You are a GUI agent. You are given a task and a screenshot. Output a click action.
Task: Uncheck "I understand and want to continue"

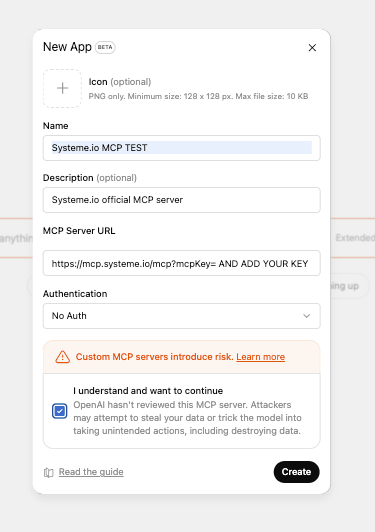[x=59, y=411]
